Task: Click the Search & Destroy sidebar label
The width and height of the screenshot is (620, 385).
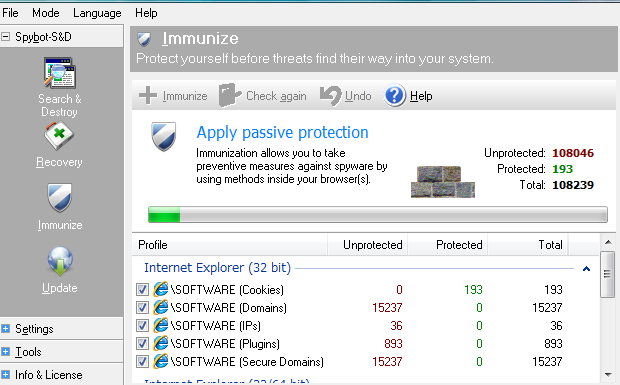Action: coord(60,105)
